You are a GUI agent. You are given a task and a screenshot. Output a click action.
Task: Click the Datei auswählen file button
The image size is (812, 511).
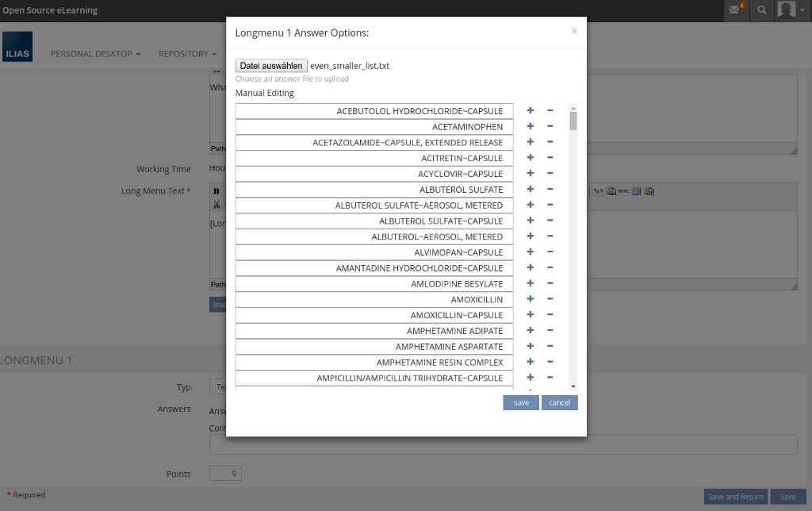(271, 66)
